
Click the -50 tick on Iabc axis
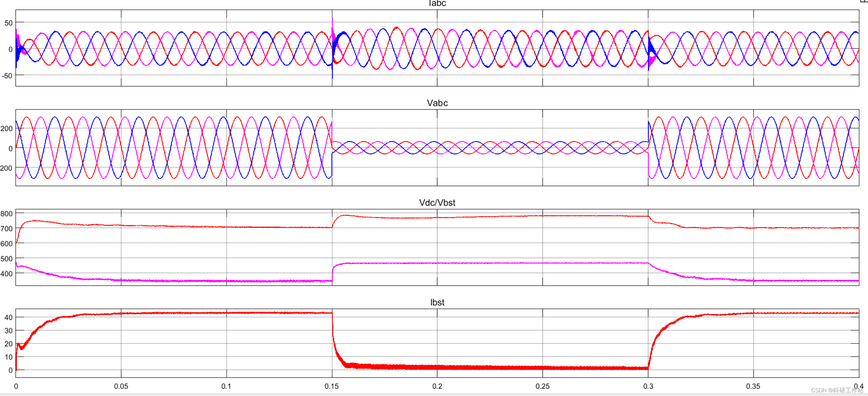point(7,76)
